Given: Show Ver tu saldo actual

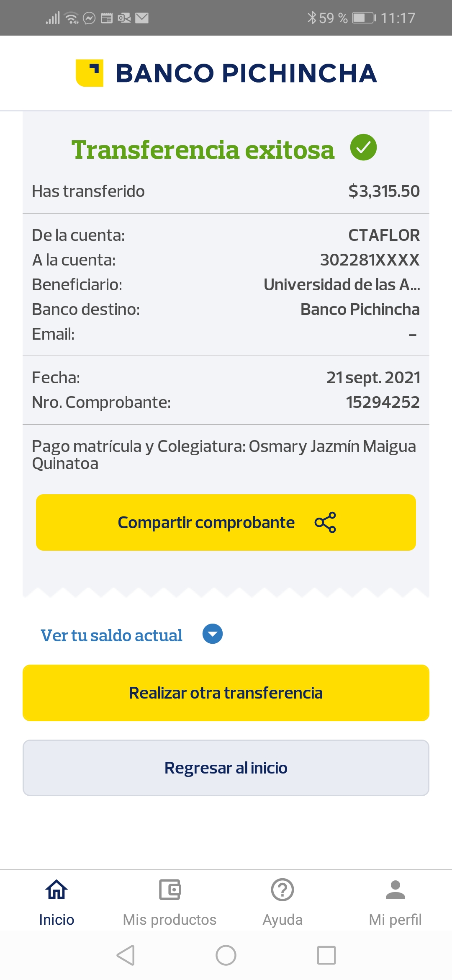Looking at the screenshot, I should (x=111, y=635).
